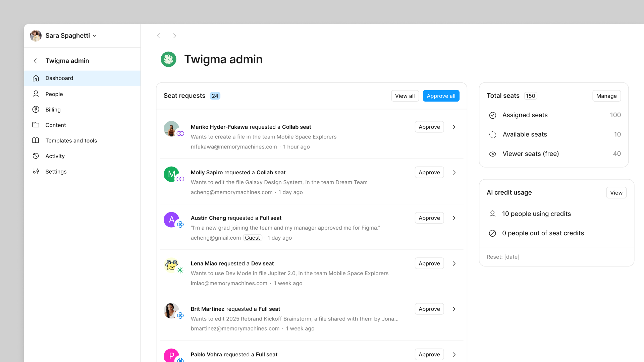The width and height of the screenshot is (644, 362).
Task: Approve Austin Cheng's Full seat request
Action: pyautogui.click(x=429, y=218)
